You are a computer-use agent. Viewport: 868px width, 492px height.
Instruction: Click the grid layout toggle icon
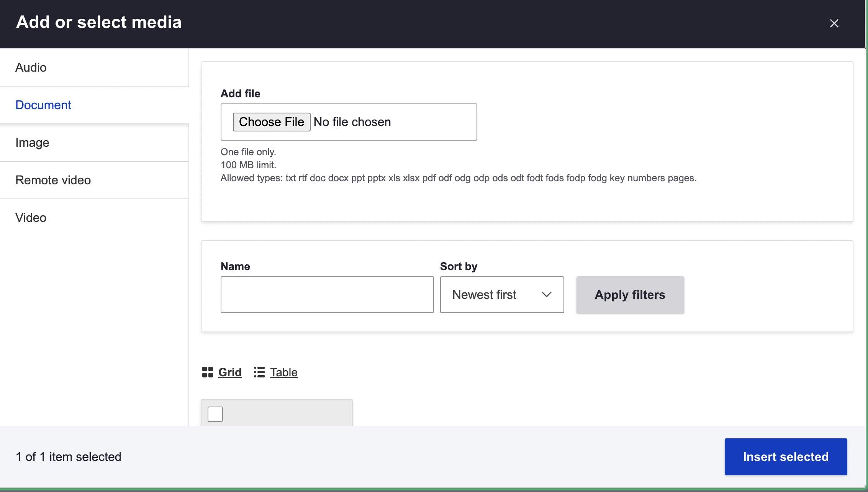coord(208,372)
